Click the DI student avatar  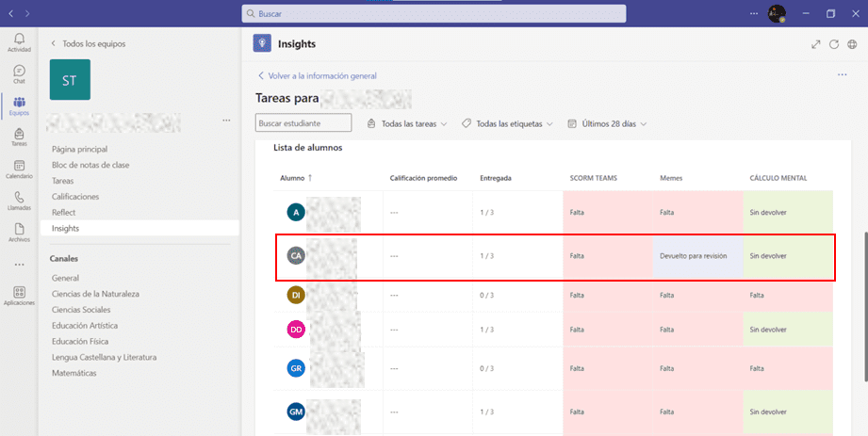(x=296, y=295)
